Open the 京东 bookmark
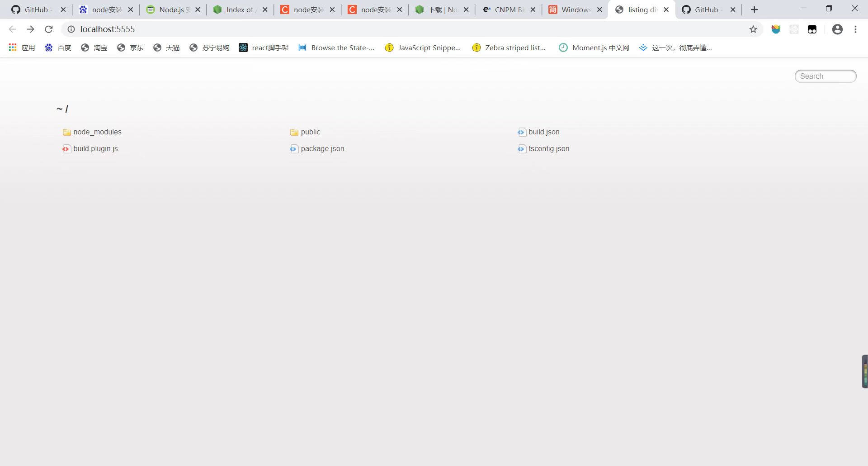Image resolution: width=868 pixels, height=466 pixels. click(x=130, y=48)
